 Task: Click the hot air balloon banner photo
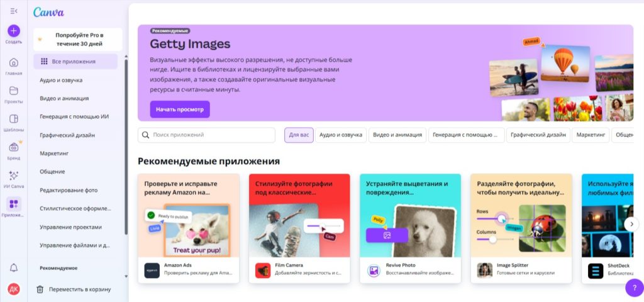[565, 64]
